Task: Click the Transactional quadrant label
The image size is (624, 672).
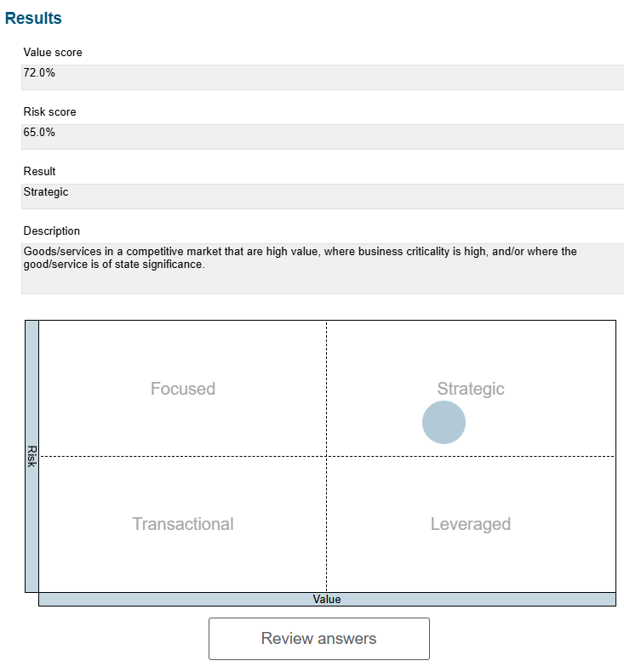Action: tap(183, 524)
